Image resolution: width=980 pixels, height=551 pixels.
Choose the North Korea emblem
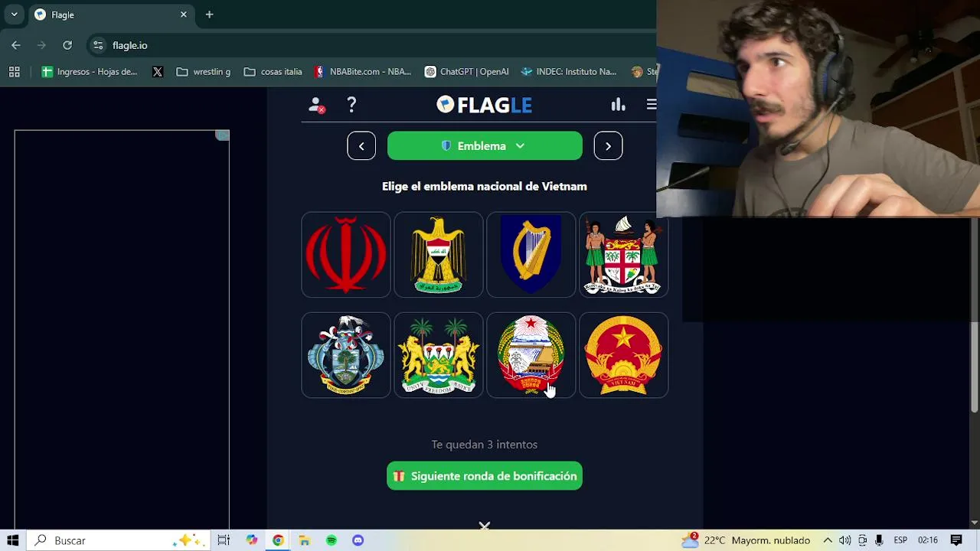pyautogui.click(x=531, y=355)
